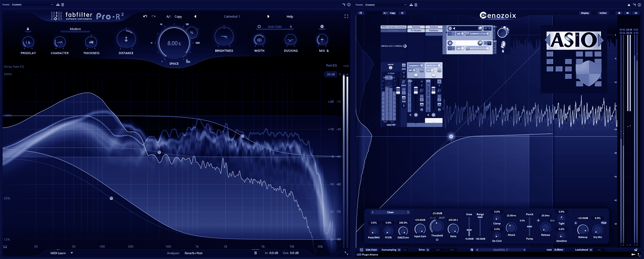Image resolution: width=644 pixels, height=259 pixels.
Task: Click the Thickness knob
Action: click(x=91, y=42)
